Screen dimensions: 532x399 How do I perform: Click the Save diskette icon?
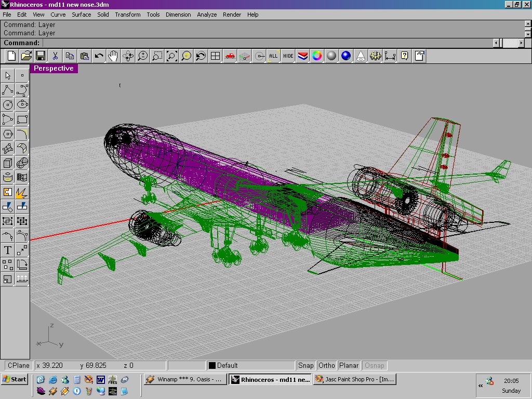(41, 56)
